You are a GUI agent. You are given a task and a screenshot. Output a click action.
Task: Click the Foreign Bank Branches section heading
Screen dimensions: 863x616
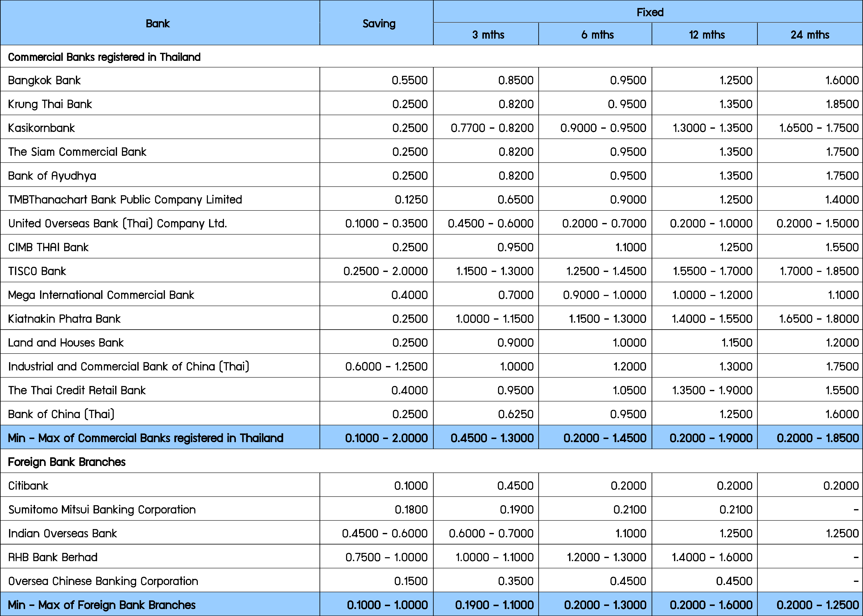tap(67, 462)
